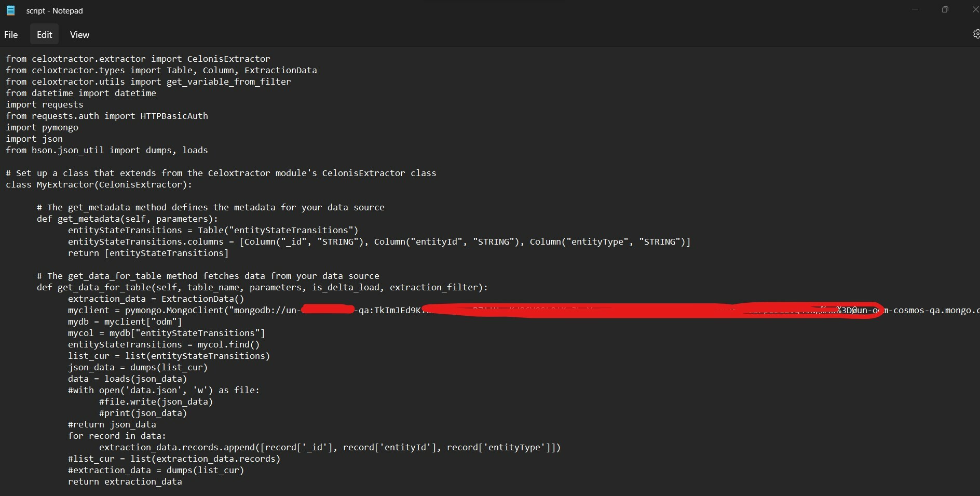Click 'extraction_data.records.append' line
Viewport: 980px width, 496px height.
330,447
